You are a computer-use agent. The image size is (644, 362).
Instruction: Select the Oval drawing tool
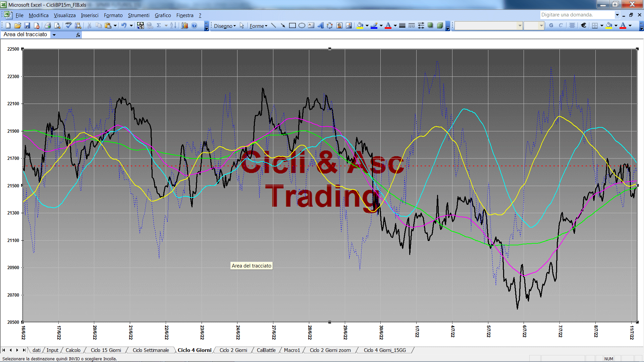(x=302, y=25)
